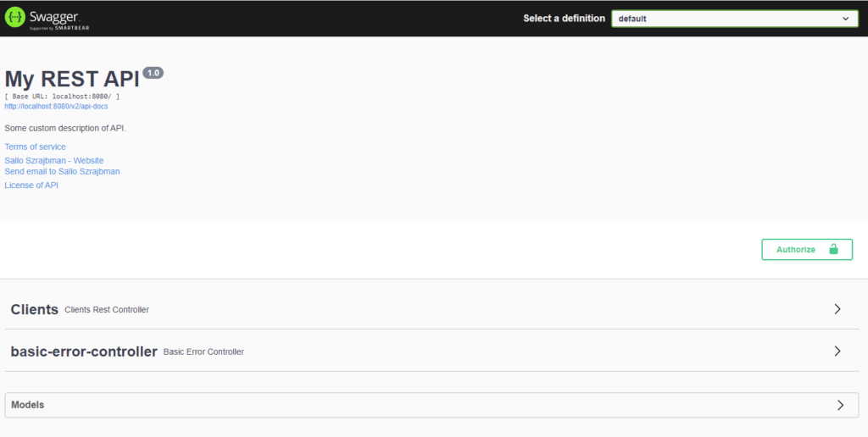Click the Swagger Supported by SmartBear wordmark
The image size is (868, 437).
tap(59, 19)
